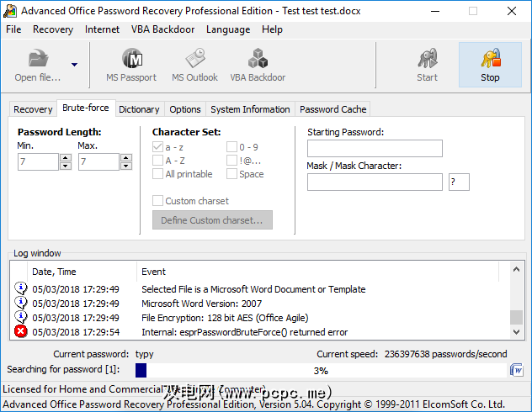Increase the Max password length
The image size is (532, 412).
[126, 157]
